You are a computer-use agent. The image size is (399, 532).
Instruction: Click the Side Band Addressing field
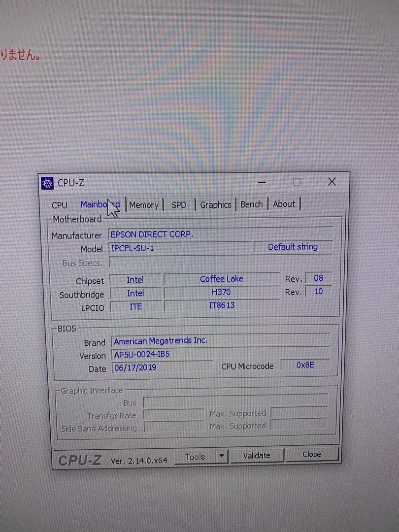pyautogui.click(x=174, y=427)
